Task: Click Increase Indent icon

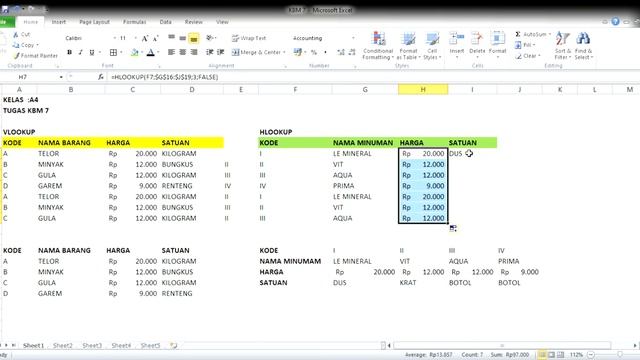Action: (x=220, y=52)
